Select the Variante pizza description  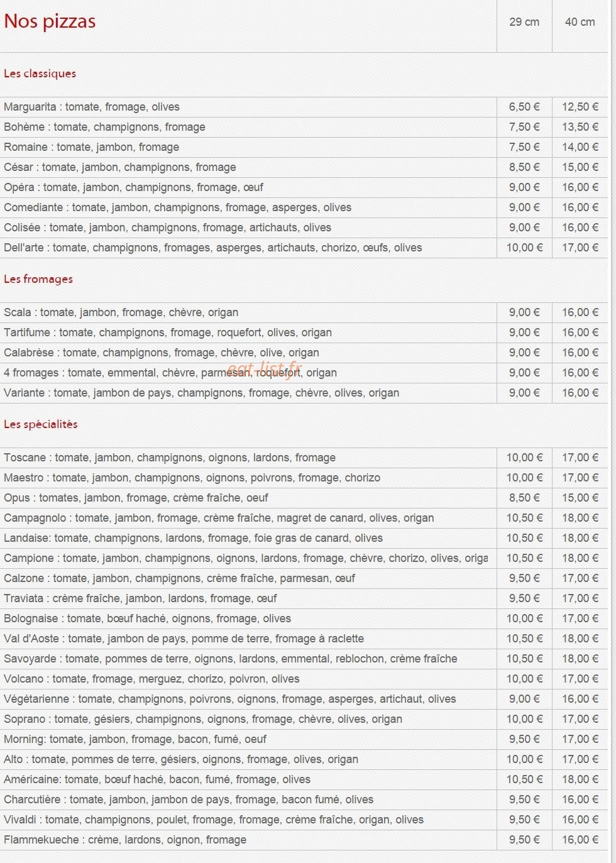pyautogui.click(x=201, y=393)
